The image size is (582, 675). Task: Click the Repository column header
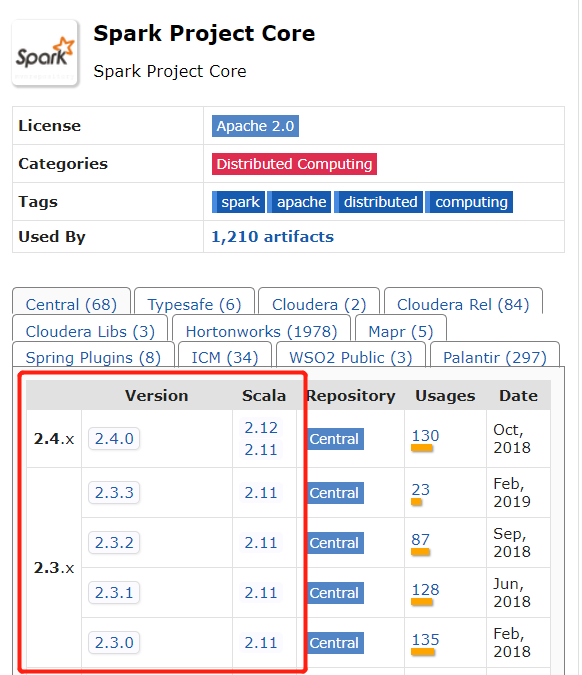tap(351, 396)
